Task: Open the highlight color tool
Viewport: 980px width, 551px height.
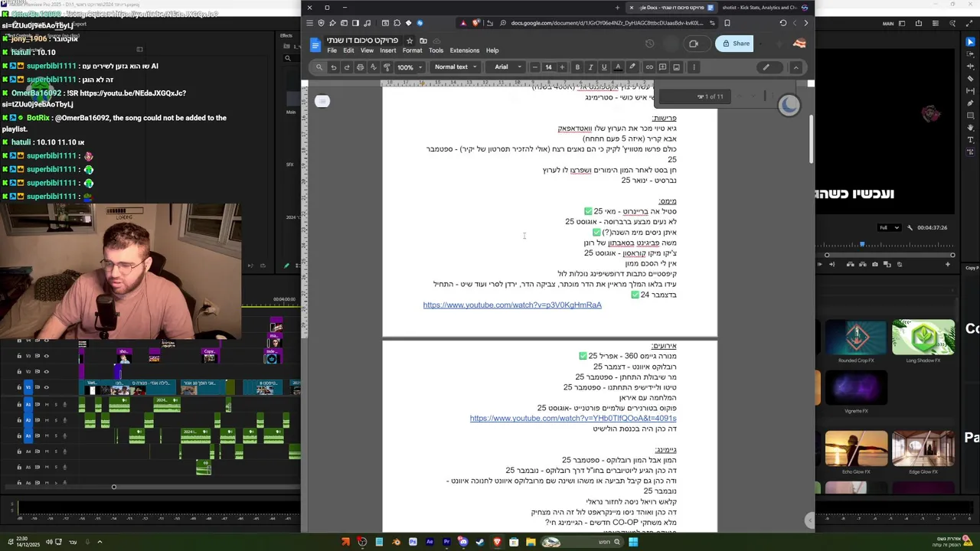Action: 632,67
